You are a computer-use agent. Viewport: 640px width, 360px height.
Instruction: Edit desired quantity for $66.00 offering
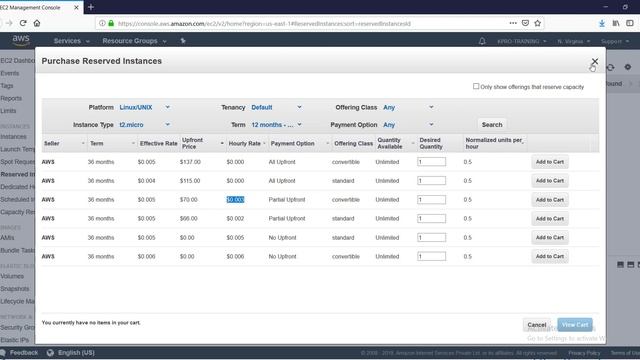pyautogui.click(x=431, y=218)
